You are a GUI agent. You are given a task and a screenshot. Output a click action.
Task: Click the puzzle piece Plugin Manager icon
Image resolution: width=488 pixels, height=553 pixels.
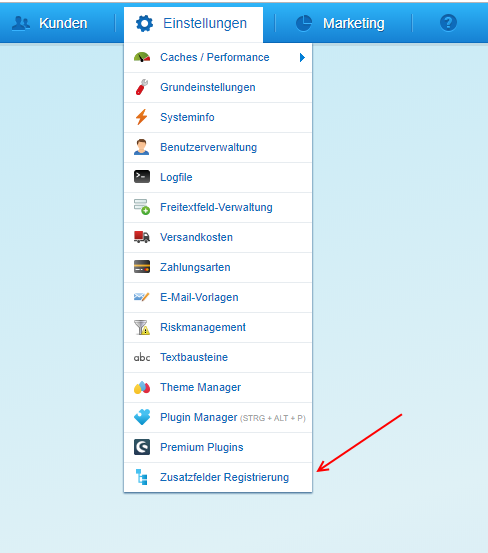tap(142, 417)
